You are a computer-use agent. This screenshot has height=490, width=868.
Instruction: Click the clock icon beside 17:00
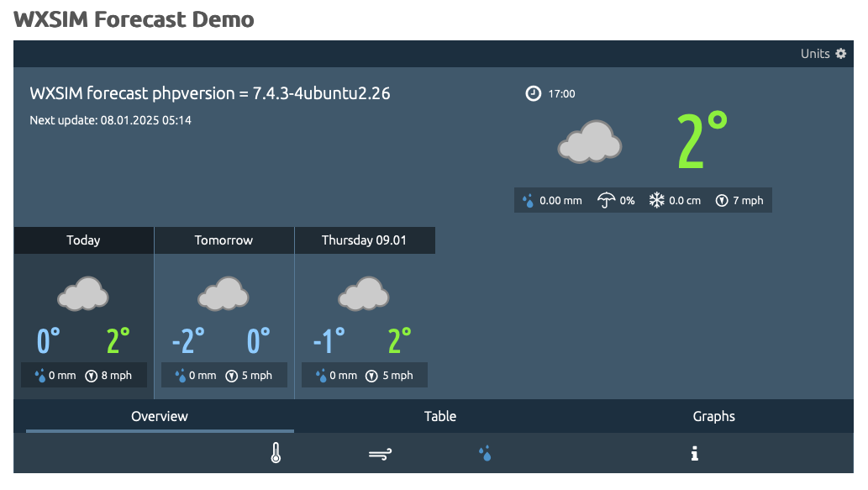click(x=533, y=93)
